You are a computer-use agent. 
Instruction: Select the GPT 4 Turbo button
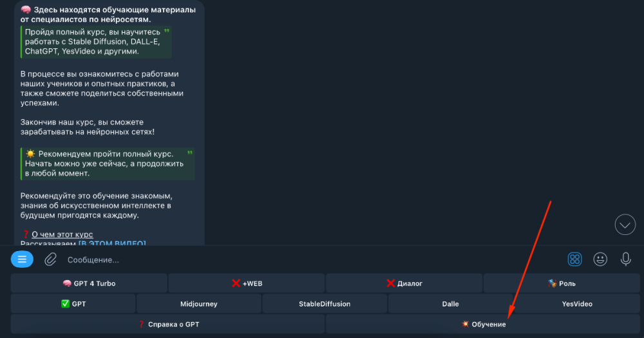(x=89, y=283)
